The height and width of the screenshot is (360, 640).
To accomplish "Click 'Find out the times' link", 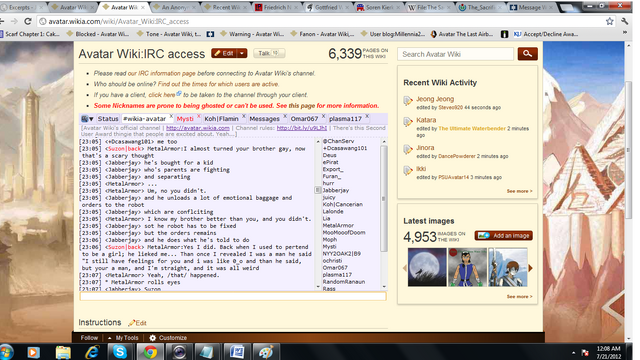I will pyautogui.click(x=218, y=84).
